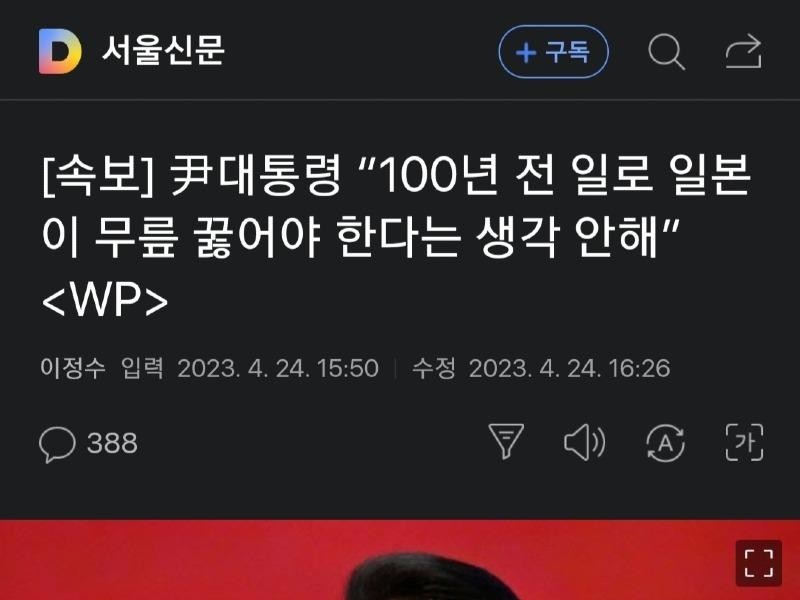Screen dimensions: 800x600
Task: Open the search magnifier icon
Action: [666, 52]
